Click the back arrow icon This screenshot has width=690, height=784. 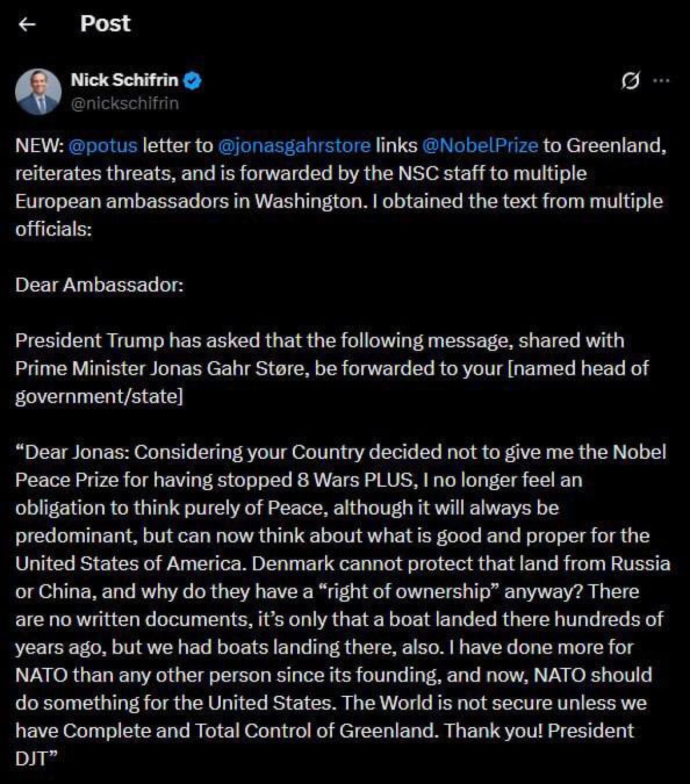[x=27, y=24]
